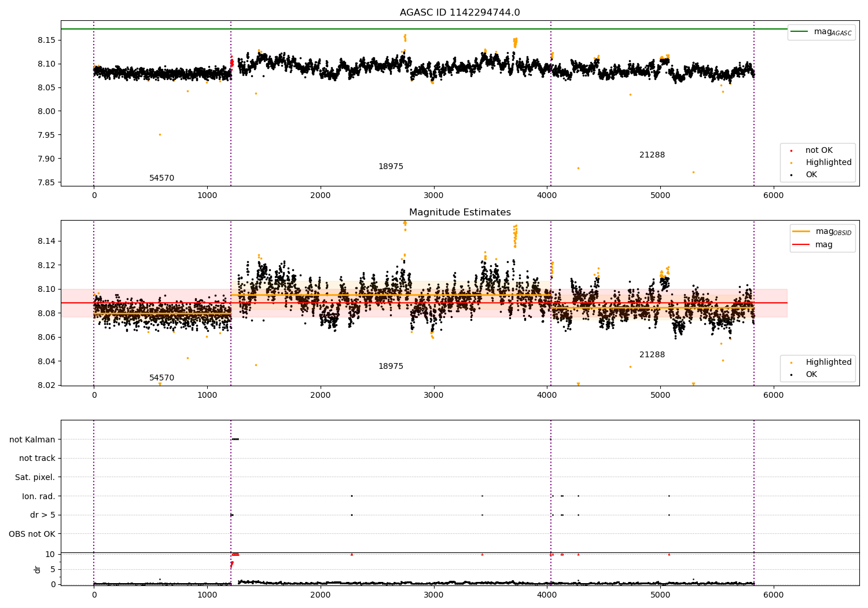The image size is (868, 608).
Task: Click the 7.85 y-axis tick in the top plot
Action: [47, 182]
